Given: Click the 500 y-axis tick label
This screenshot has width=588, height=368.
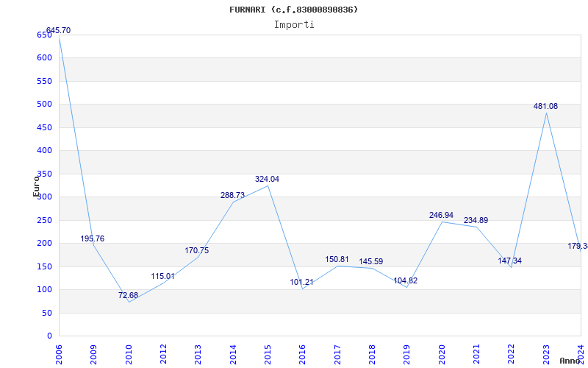Looking at the screenshot, I should (44, 104).
